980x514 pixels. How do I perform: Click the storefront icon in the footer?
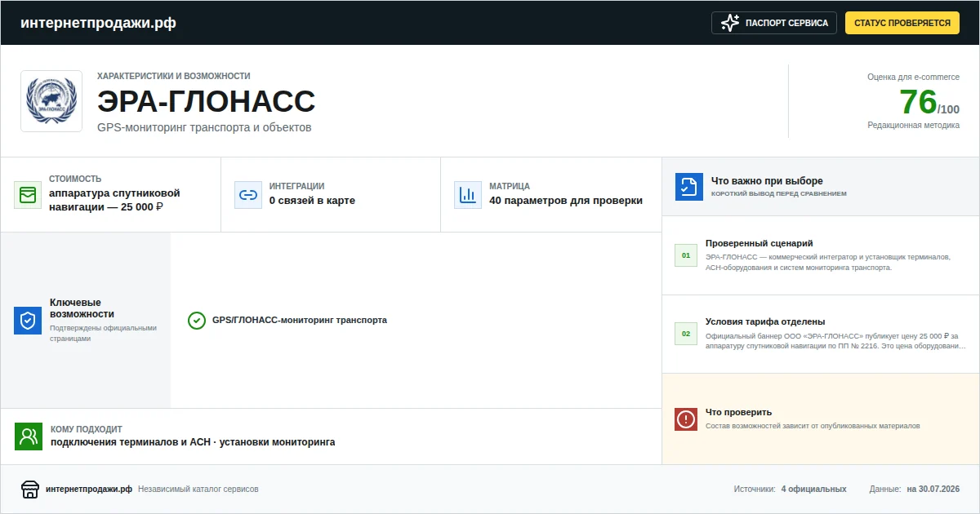[x=30, y=490]
